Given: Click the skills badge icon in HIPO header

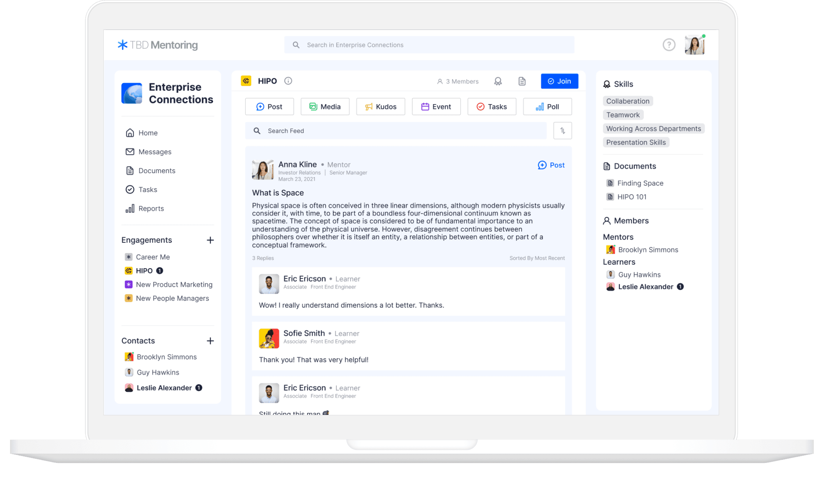Looking at the screenshot, I should point(498,81).
